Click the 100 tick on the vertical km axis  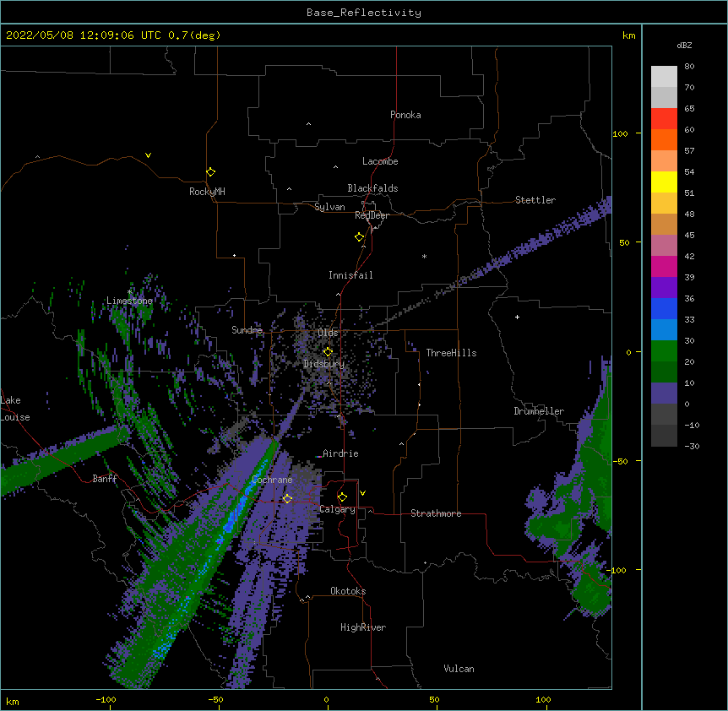coord(620,133)
